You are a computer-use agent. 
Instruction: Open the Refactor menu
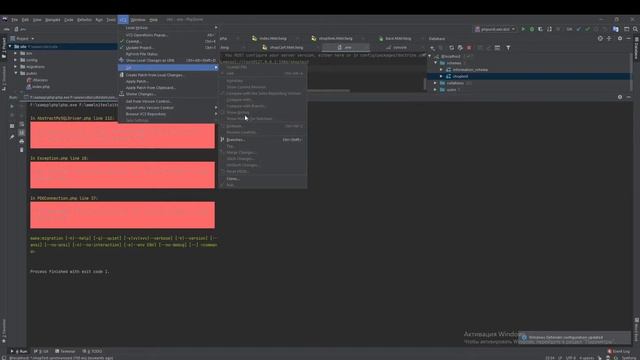(84, 20)
